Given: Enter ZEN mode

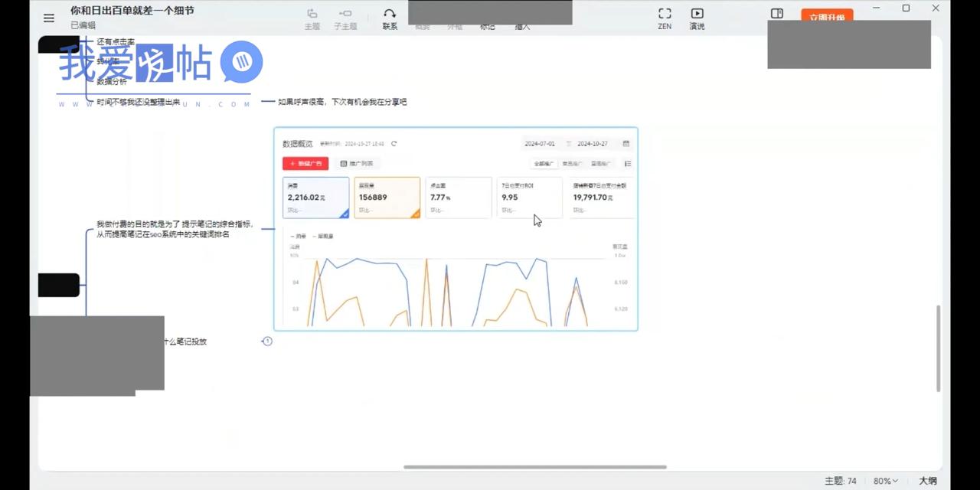Looking at the screenshot, I should 665,19.
